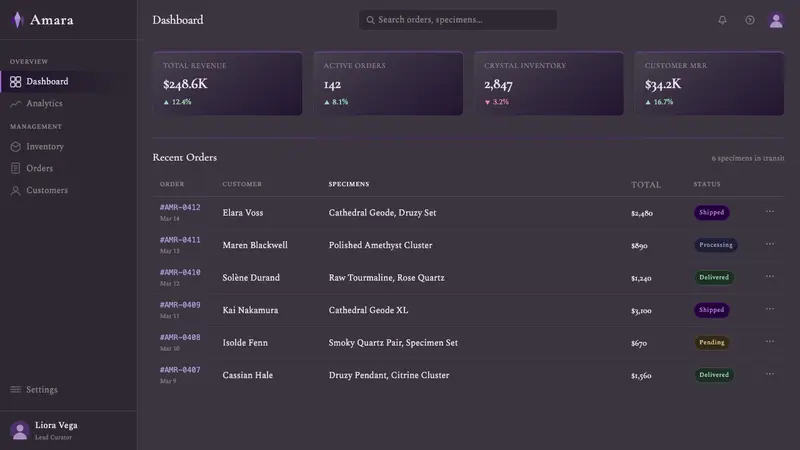
Task: Open order link #AMR-0408
Action: (x=180, y=337)
